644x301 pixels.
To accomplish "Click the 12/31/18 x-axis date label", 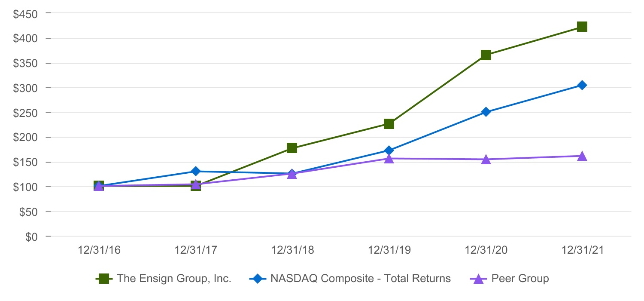I will [x=292, y=250].
